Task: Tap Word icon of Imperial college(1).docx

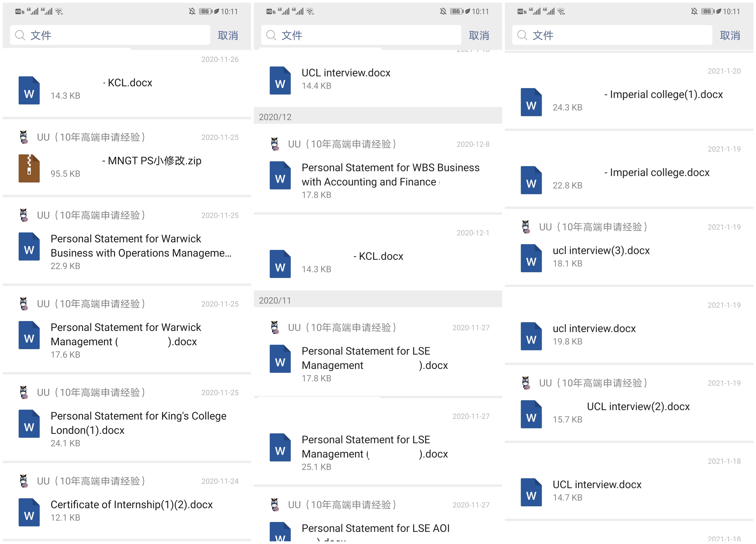Action: pos(531,102)
